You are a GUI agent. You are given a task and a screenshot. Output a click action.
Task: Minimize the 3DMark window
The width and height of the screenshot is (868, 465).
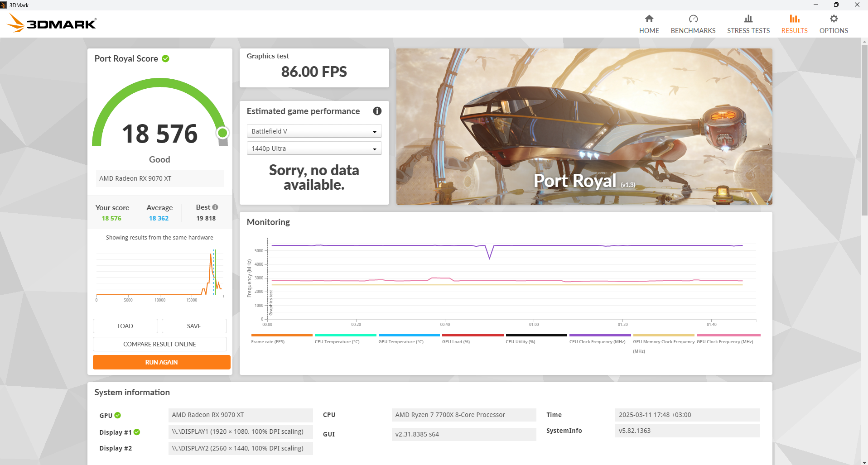pyautogui.click(x=815, y=5)
